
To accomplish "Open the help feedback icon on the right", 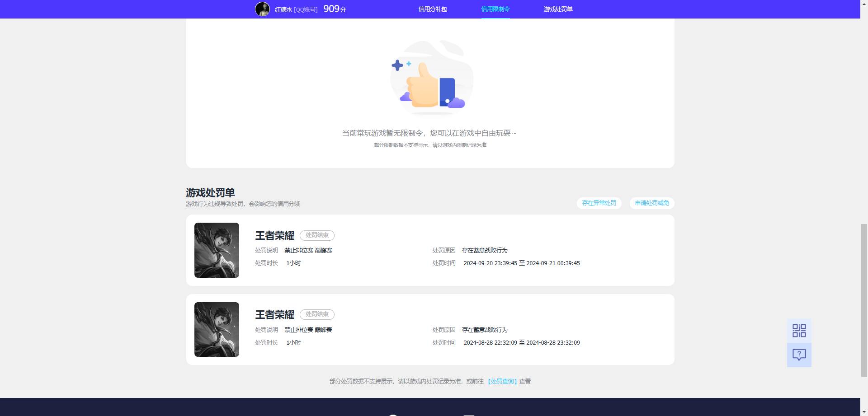I will [x=799, y=355].
